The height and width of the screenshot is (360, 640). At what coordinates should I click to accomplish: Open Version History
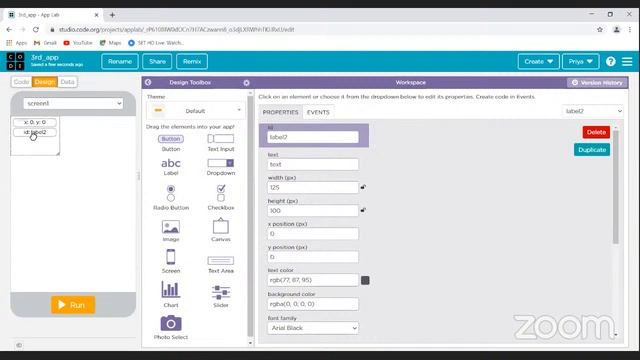(597, 83)
